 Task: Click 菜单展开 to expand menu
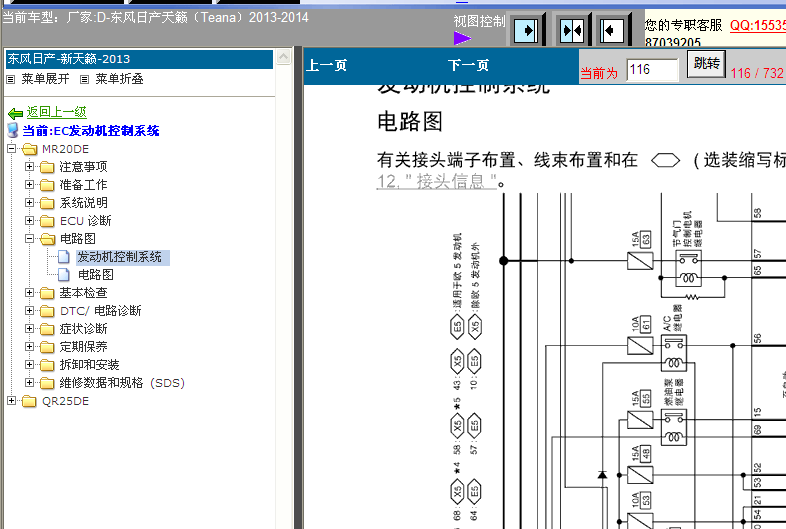click(45, 79)
